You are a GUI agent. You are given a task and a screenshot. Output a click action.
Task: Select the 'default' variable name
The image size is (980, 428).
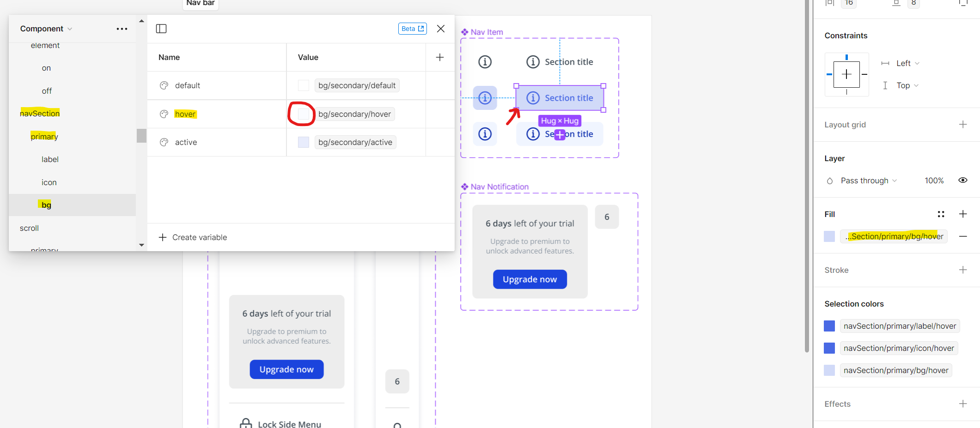pos(188,85)
